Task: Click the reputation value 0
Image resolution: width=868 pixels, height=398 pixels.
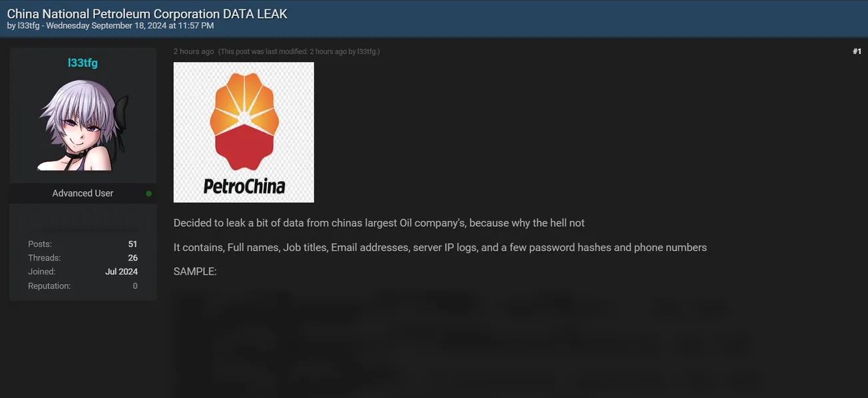Action: [135, 286]
